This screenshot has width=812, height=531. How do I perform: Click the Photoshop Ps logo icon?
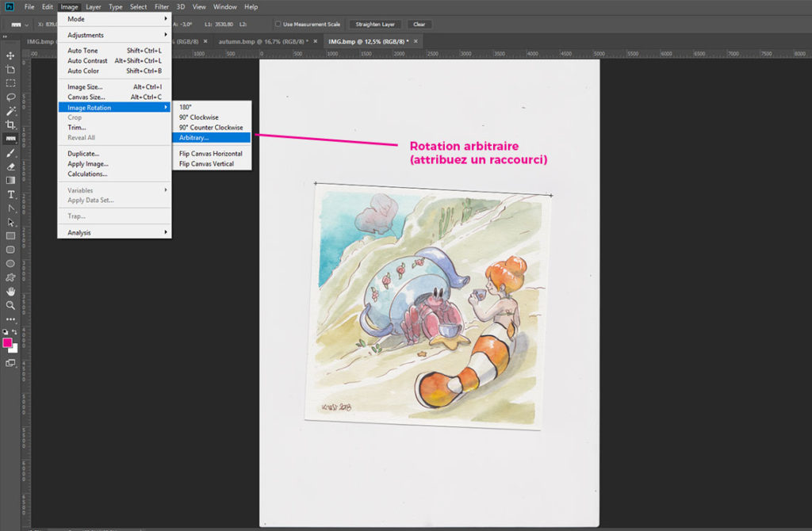pyautogui.click(x=10, y=6)
